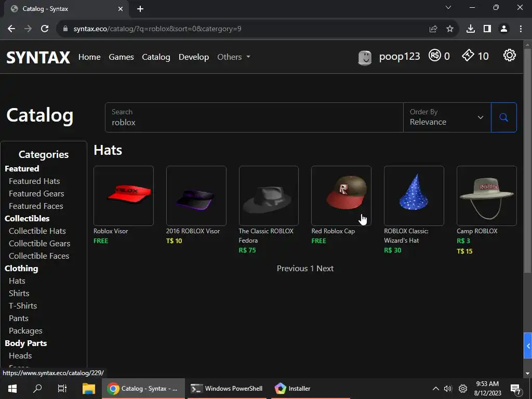Image resolution: width=532 pixels, height=399 pixels.
Task: Click the blue side panel arrow tab
Action: [528, 345]
